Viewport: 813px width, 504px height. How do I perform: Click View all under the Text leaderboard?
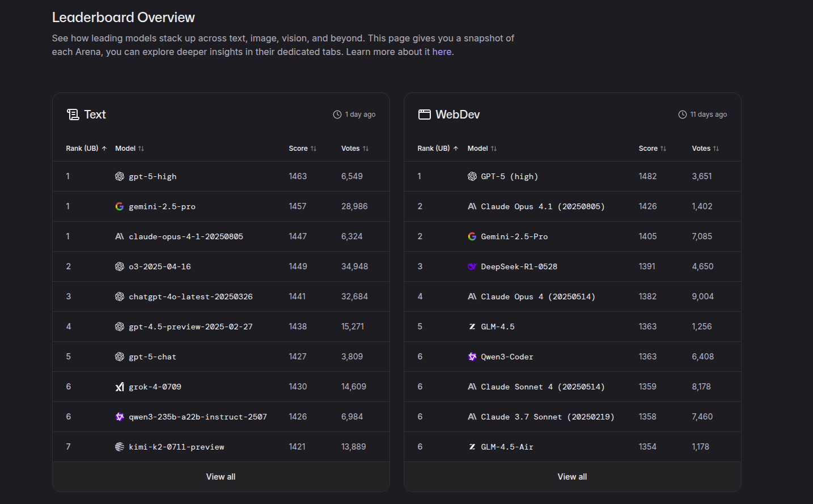point(221,477)
